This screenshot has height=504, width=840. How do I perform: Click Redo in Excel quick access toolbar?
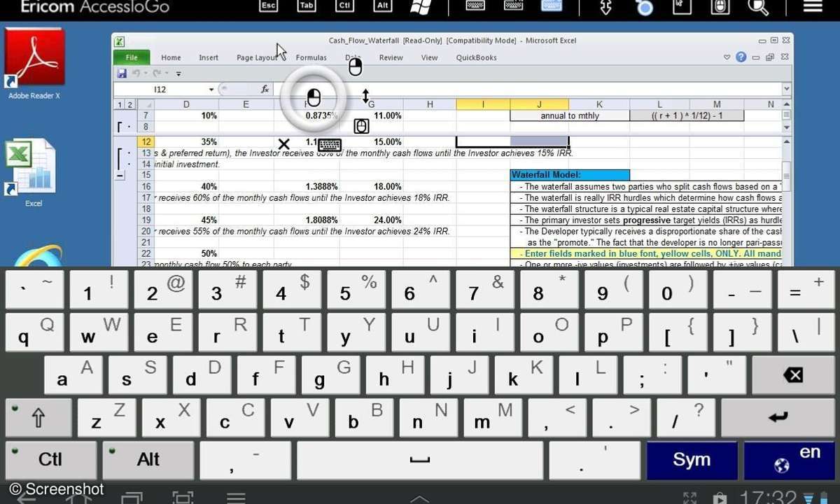157,73
